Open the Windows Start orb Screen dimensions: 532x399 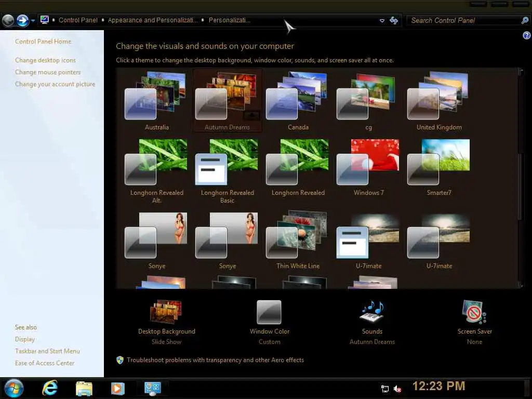point(14,388)
